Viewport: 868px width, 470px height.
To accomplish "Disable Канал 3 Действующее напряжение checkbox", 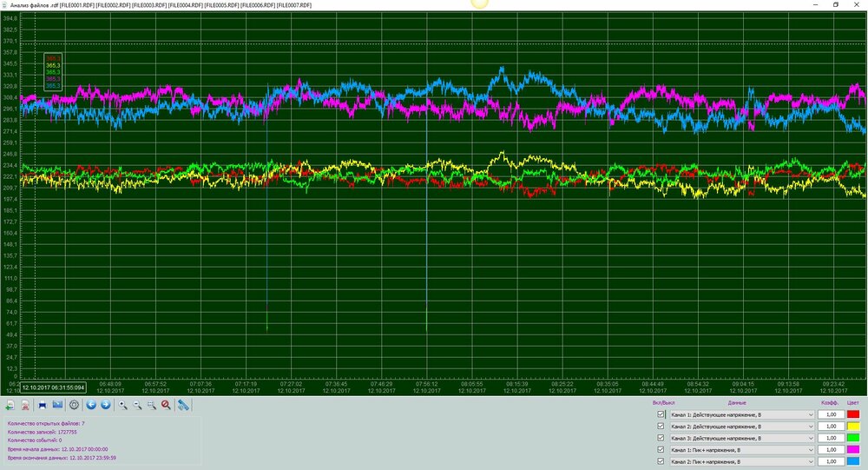I will click(661, 437).
